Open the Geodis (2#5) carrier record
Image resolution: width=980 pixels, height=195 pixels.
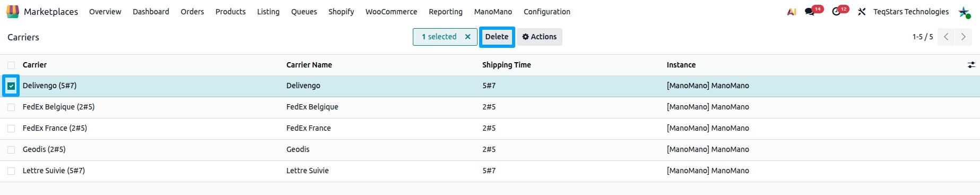44,149
